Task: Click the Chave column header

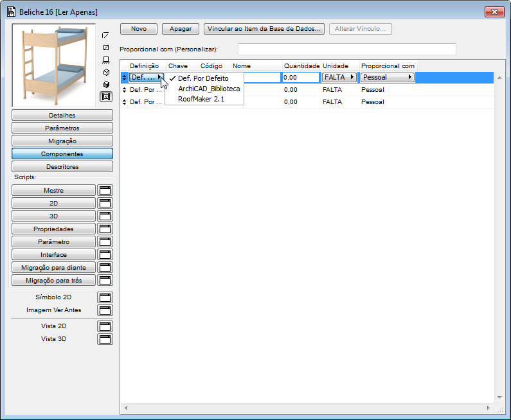Action: click(x=183, y=66)
